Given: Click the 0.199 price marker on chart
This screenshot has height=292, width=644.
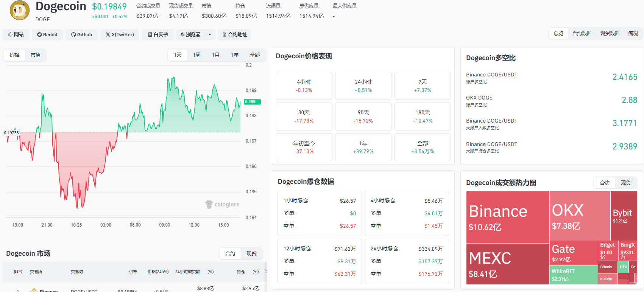Looking at the screenshot, I should point(252,102).
